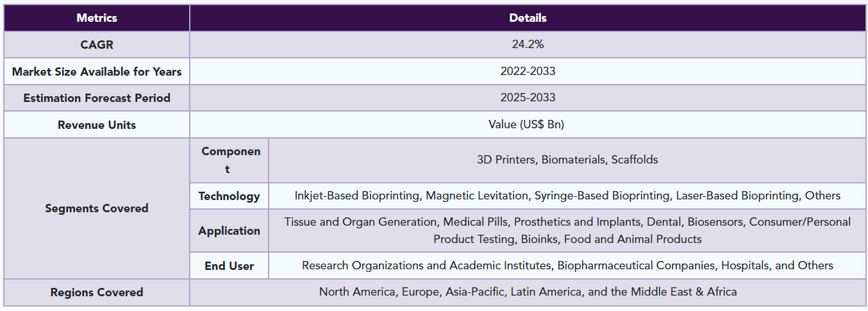Select the Technology sub-row label
Screen dimensions: 868x311
230,196
